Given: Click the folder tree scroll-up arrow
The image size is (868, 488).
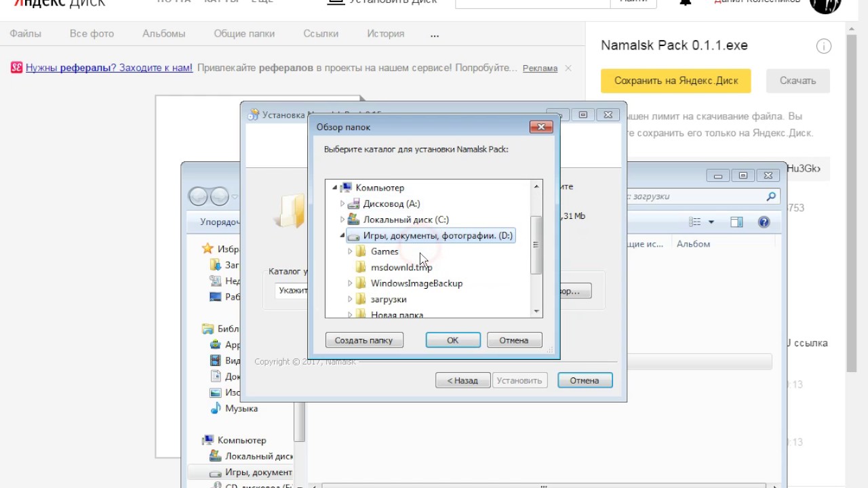Looking at the screenshot, I should [536, 186].
